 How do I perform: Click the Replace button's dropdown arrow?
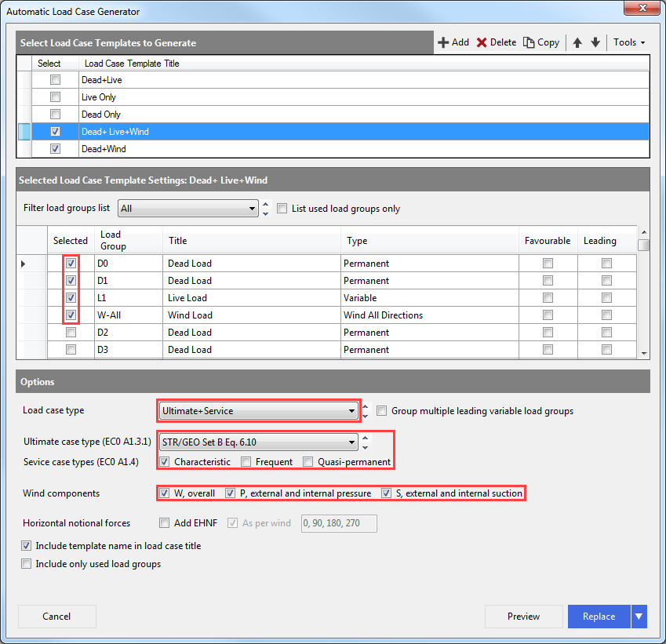coord(639,617)
